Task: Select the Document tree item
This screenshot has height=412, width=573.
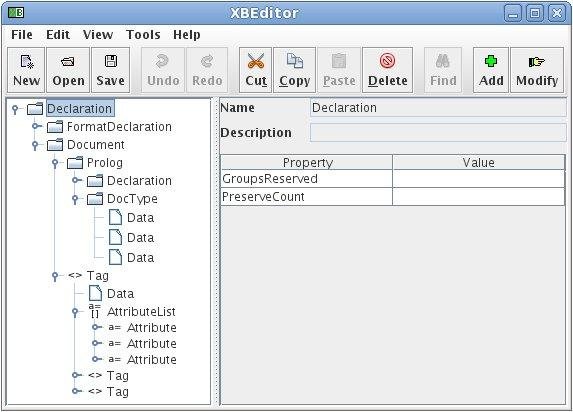Action: 96,145
